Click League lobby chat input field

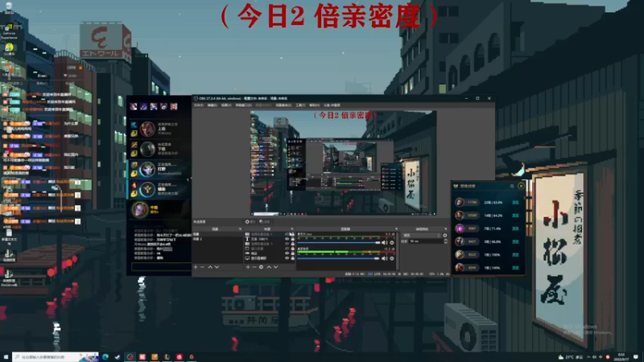tap(162, 267)
